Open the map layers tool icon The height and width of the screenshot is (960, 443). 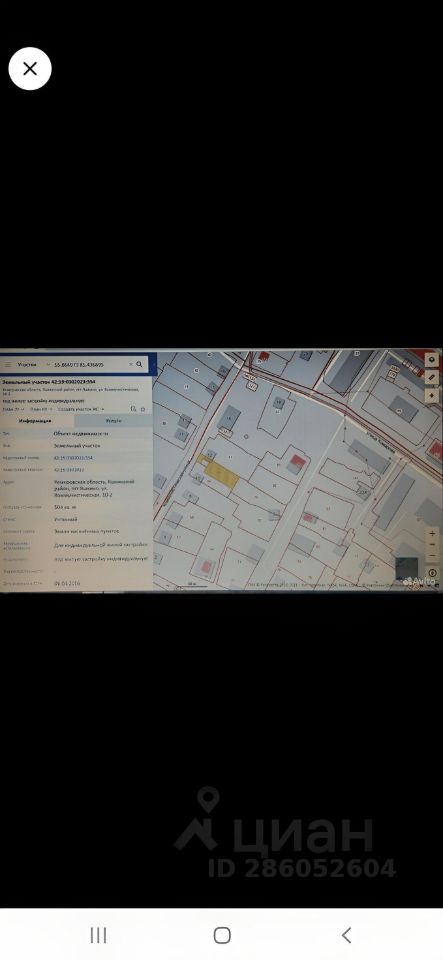(433, 359)
